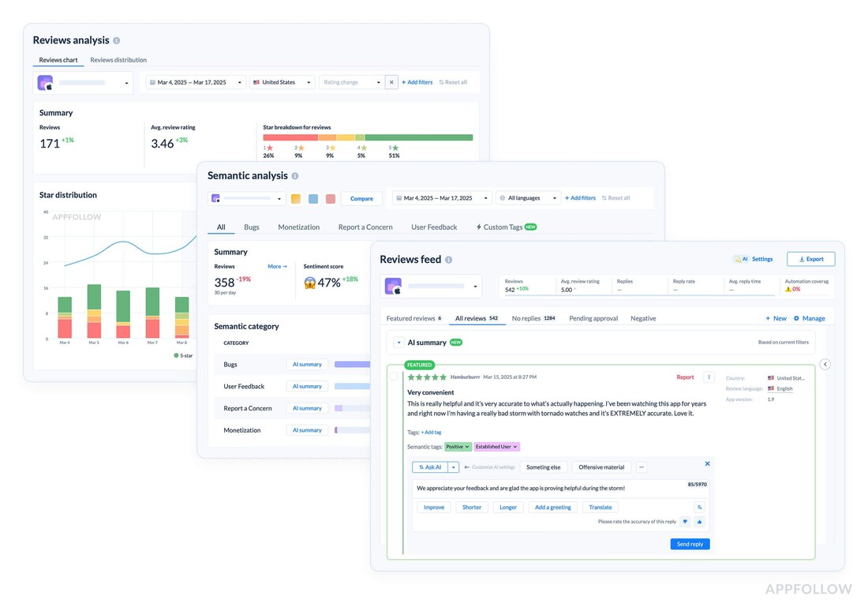Expand the Ask AI options arrow
The image size is (868, 611).
[453, 467]
